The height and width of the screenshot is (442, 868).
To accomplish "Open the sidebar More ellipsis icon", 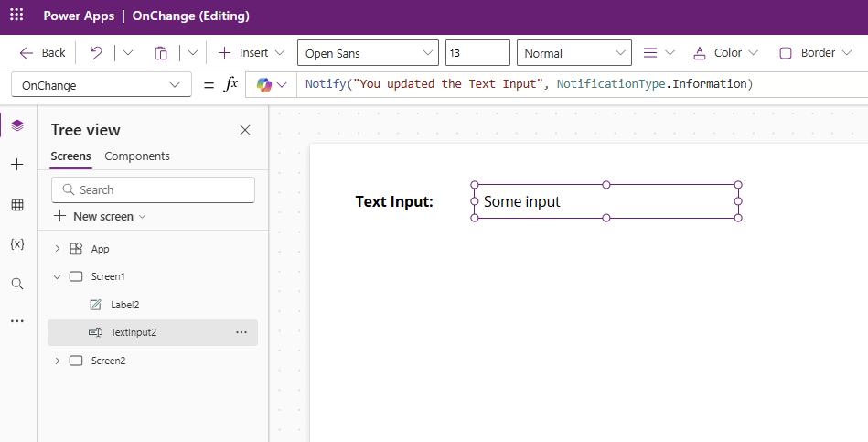I will pos(17,320).
